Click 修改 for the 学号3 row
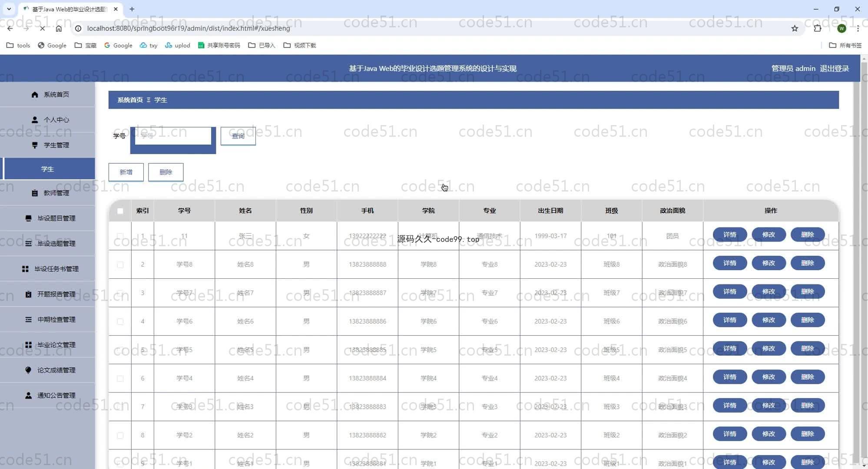This screenshot has width=868, height=469. pos(769,406)
